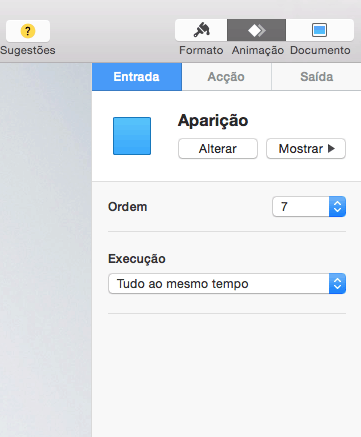The height and width of the screenshot is (437, 361).
Task: Switch to the Saída tab
Action: [x=316, y=77]
